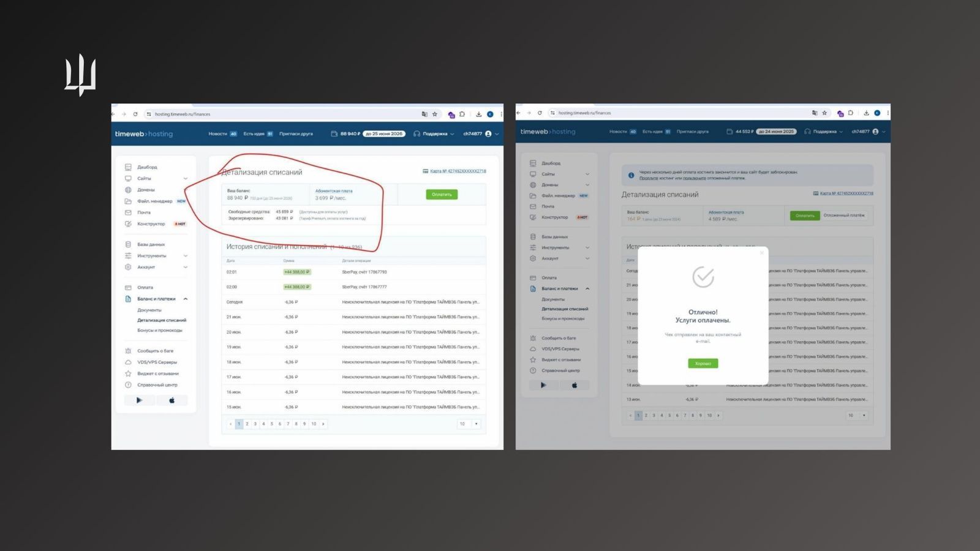Click the green Хорошо button in the dialog
This screenshot has width=980, height=551.
tap(703, 364)
